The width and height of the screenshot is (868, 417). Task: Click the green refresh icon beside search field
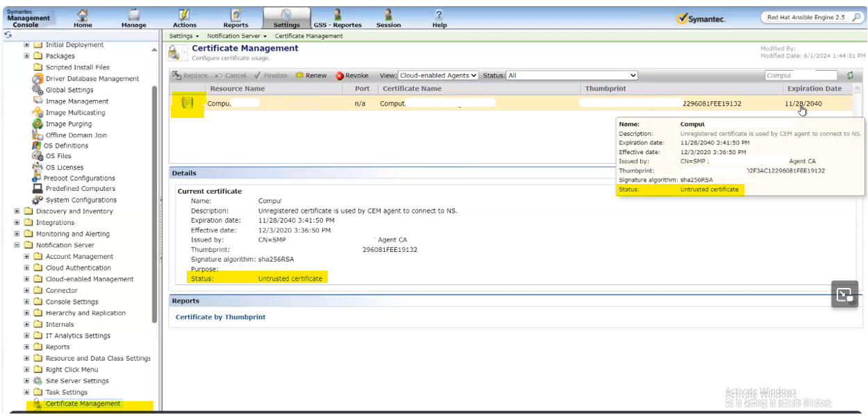pos(851,76)
